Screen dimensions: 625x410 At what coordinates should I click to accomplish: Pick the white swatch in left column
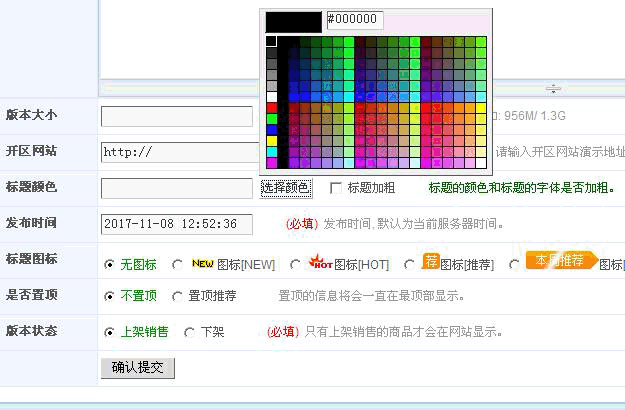[x=271, y=97]
